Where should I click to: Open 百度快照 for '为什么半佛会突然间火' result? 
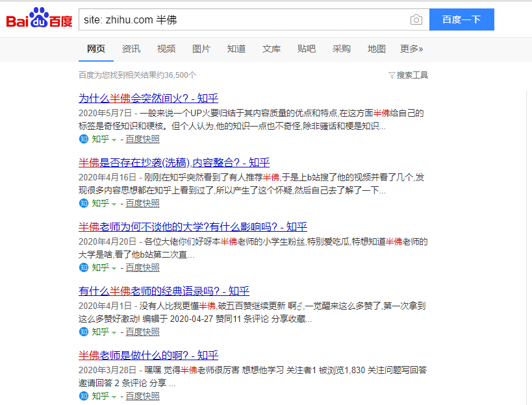click(x=142, y=140)
